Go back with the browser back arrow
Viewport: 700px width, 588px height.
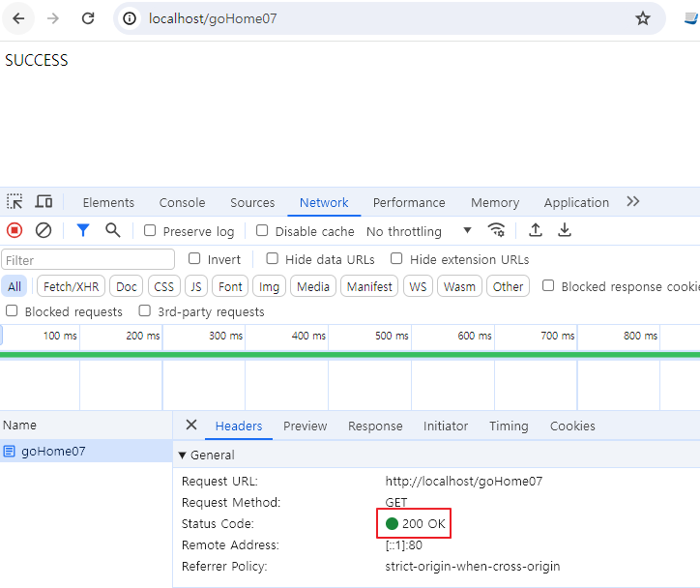pos(18,18)
